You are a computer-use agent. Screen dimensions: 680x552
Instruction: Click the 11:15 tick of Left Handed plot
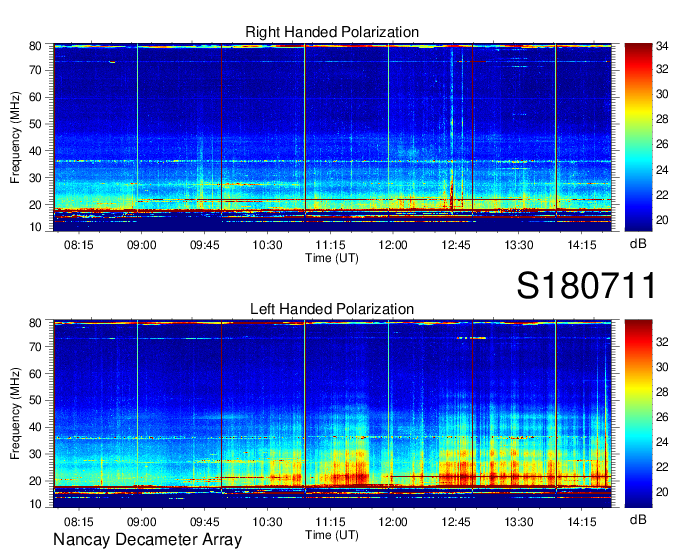pyautogui.click(x=330, y=522)
